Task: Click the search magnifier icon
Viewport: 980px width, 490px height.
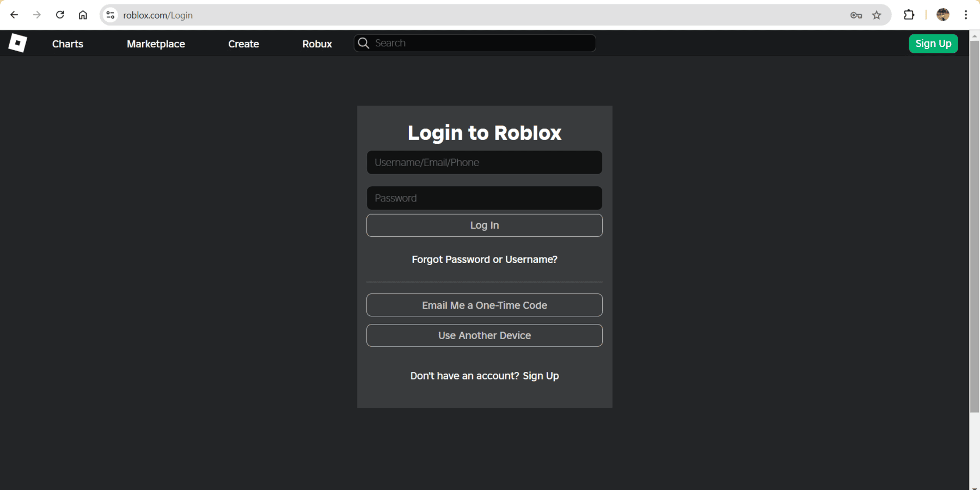Action: coord(363,42)
